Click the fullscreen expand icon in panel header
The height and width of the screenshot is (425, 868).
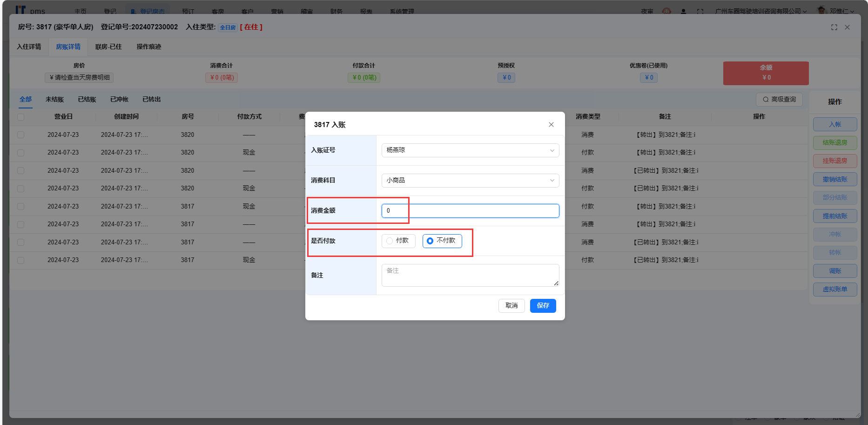(x=834, y=27)
